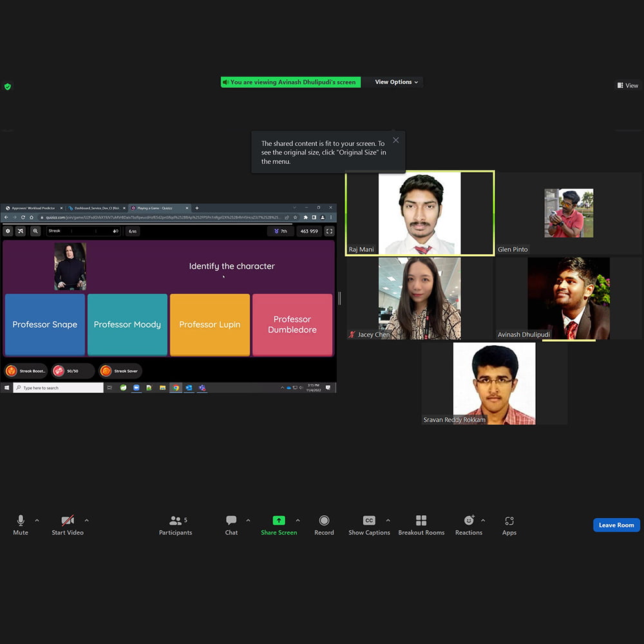The image size is (644, 644).
Task: Click the green Share Screen icon
Action: click(279, 521)
